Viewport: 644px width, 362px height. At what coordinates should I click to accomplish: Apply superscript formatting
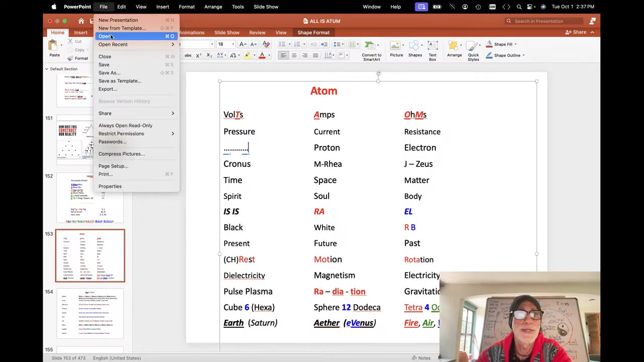pos(198,55)
